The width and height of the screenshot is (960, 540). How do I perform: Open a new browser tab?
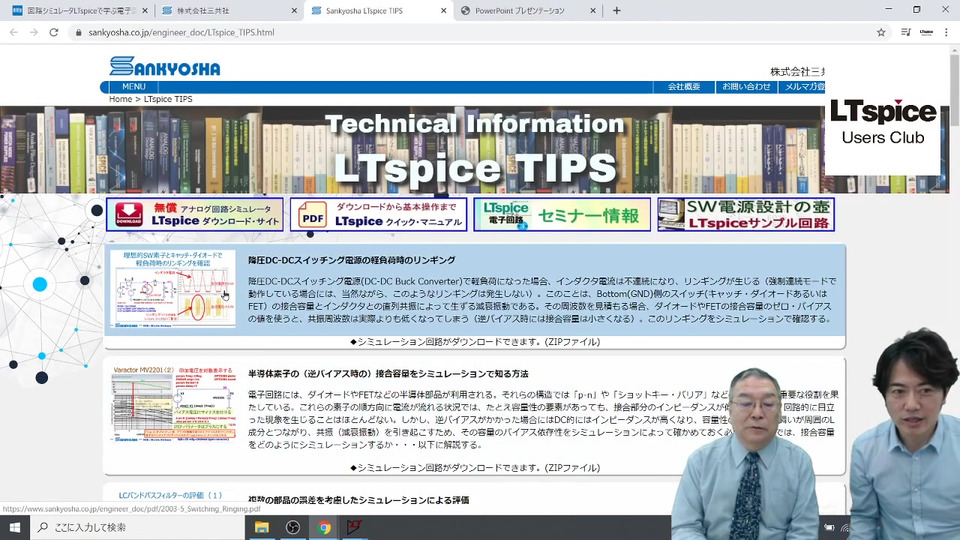click(x=617, y=10)
